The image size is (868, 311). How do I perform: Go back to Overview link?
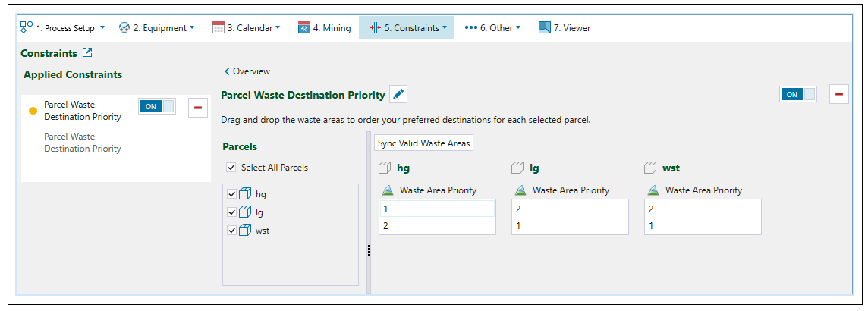(247, 71)
